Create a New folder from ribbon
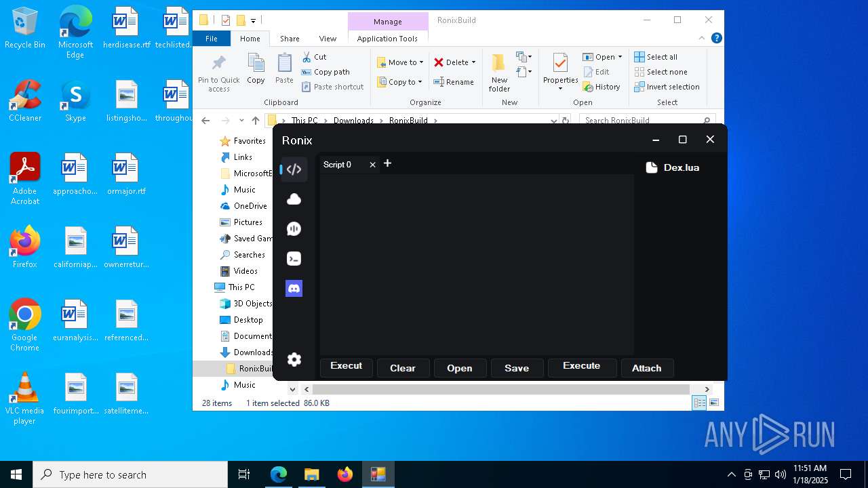Image resolution: width=868 pixels, height=488 pixels. tap(499, 73)
